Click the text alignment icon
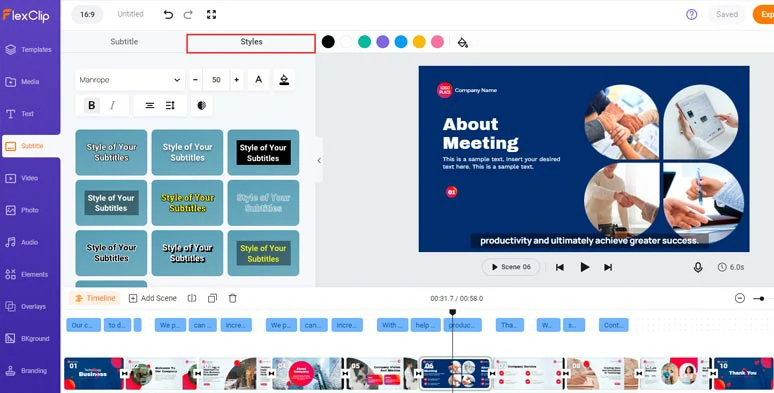Viewport: 774px width, 393px height. [150, 105]
